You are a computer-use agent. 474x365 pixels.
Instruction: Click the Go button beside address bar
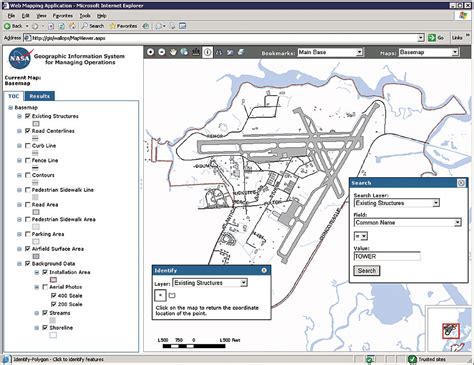(436, 38)
